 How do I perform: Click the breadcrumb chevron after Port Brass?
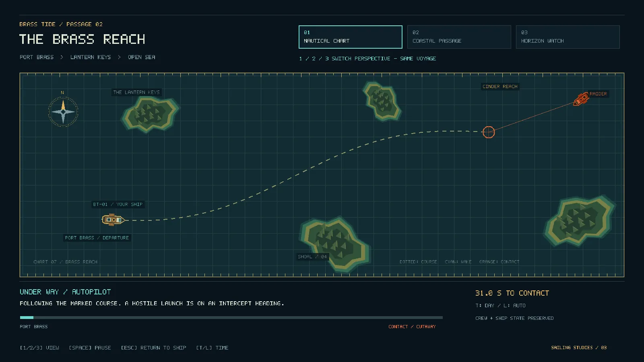pyautogui.click(x=62, y=57)
